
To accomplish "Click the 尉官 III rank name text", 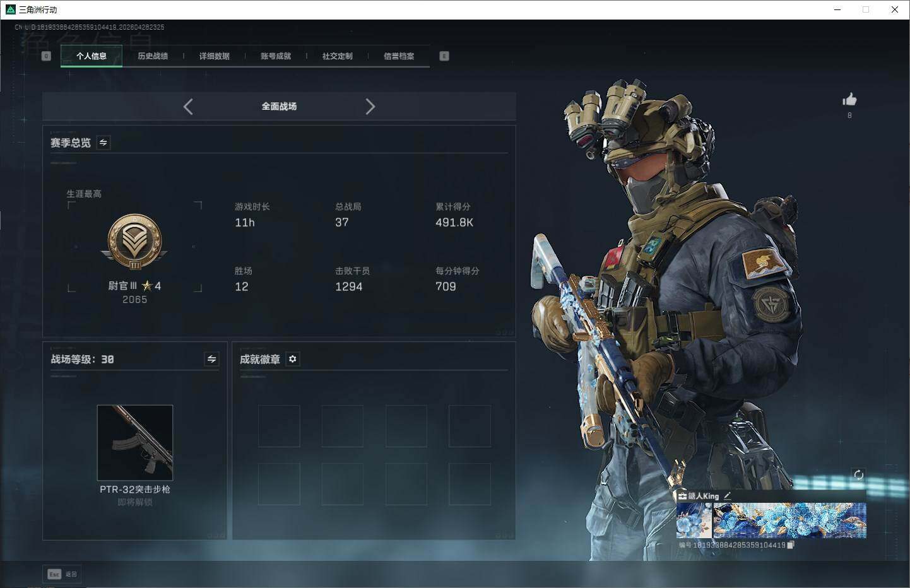I will coord(122,286).
